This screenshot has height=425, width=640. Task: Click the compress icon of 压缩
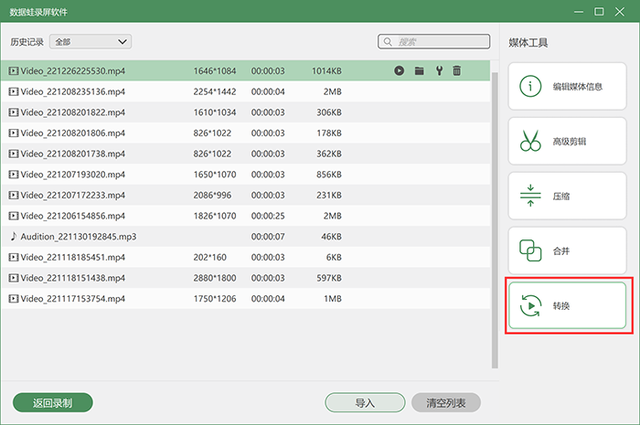(x=530, y=196)
